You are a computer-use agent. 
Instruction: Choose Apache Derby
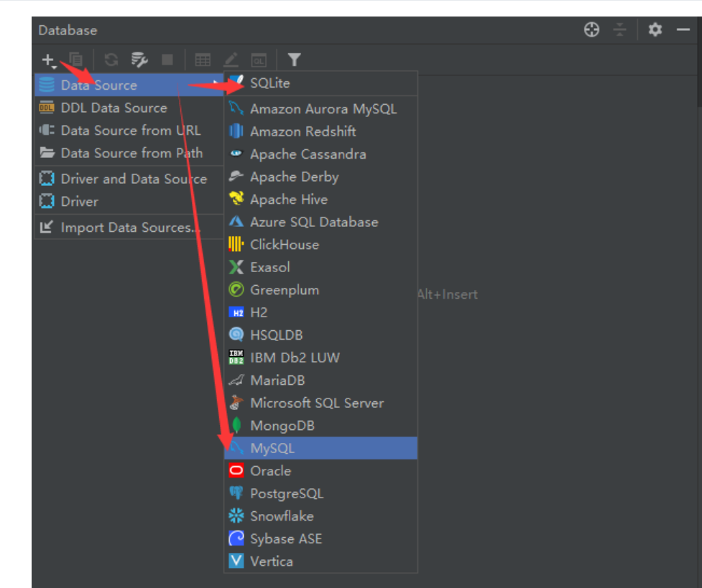[320, 177]
